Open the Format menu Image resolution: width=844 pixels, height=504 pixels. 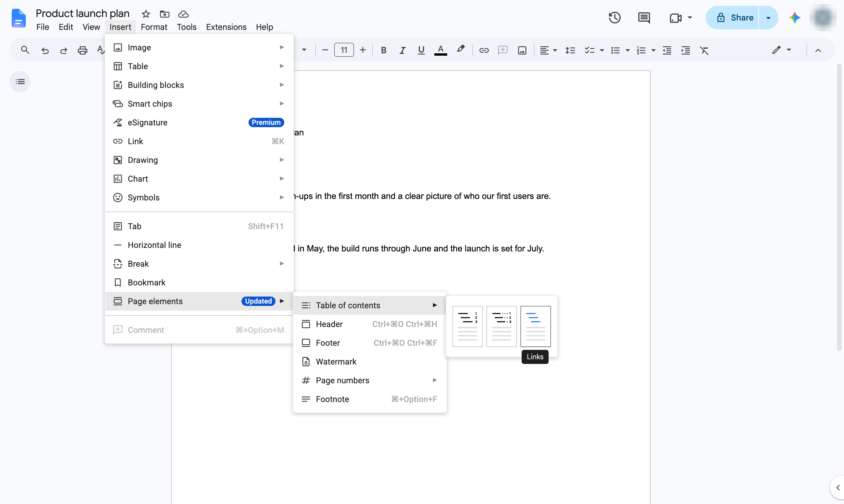coord(154,27)
